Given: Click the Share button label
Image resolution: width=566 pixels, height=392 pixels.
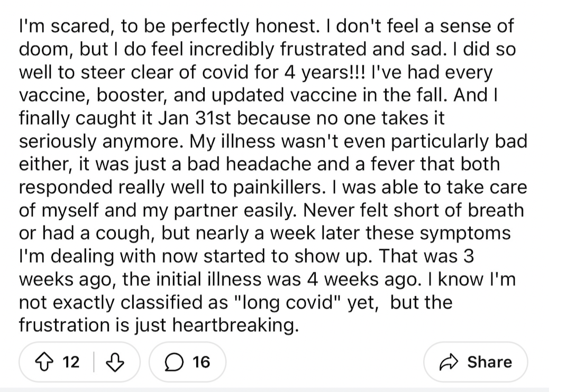Looking at the screenshot, I should (489, 362).
